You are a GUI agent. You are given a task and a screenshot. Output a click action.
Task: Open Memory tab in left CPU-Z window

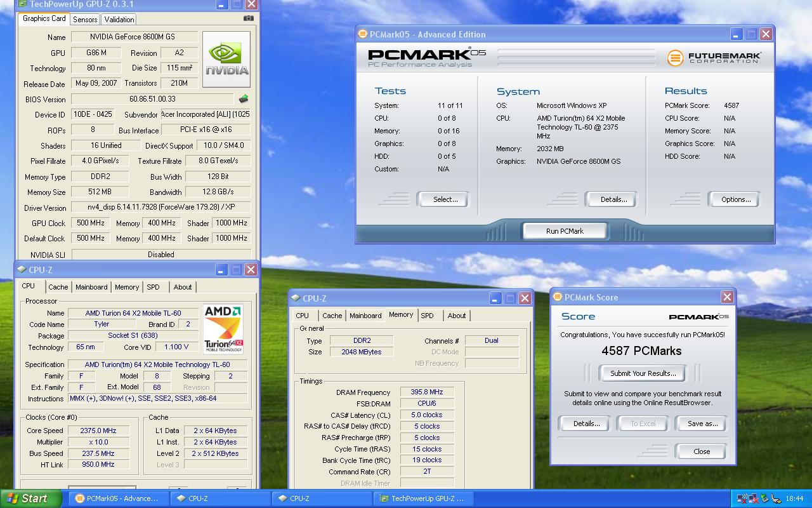coord(127,287)
